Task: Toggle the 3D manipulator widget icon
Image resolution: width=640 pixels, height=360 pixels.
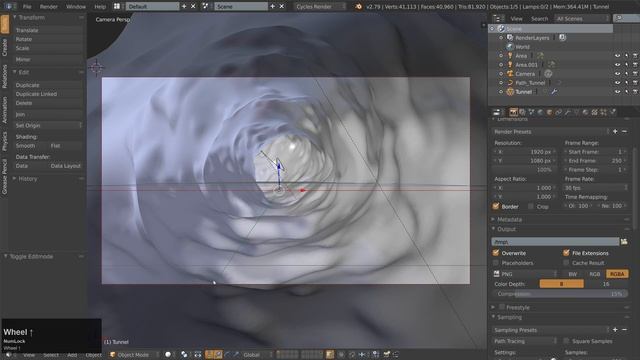Action: click(x=209, y=355)
